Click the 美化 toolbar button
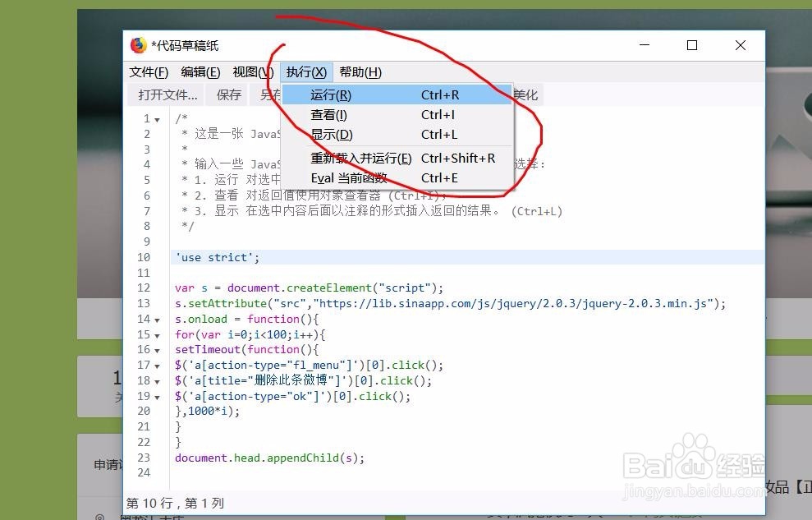 pyautogui.click(x=526, y=94)
